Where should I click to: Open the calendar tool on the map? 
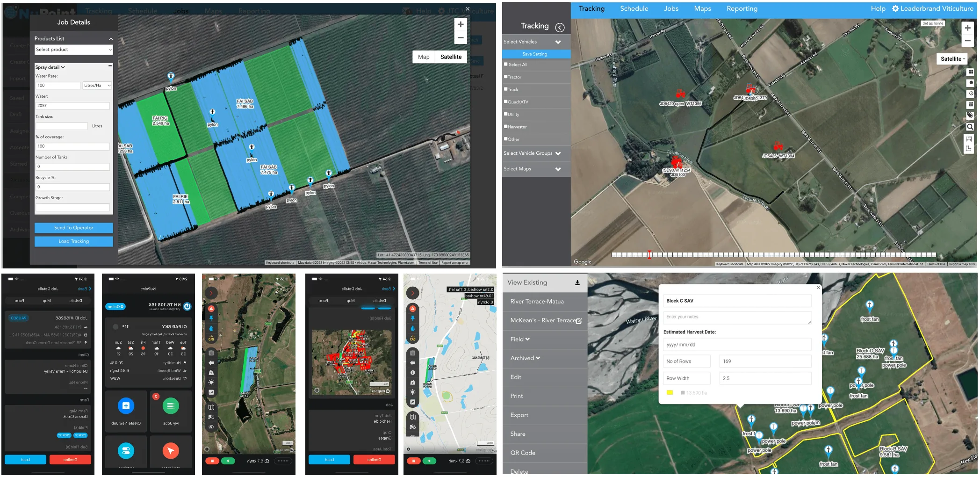point(970,105)
